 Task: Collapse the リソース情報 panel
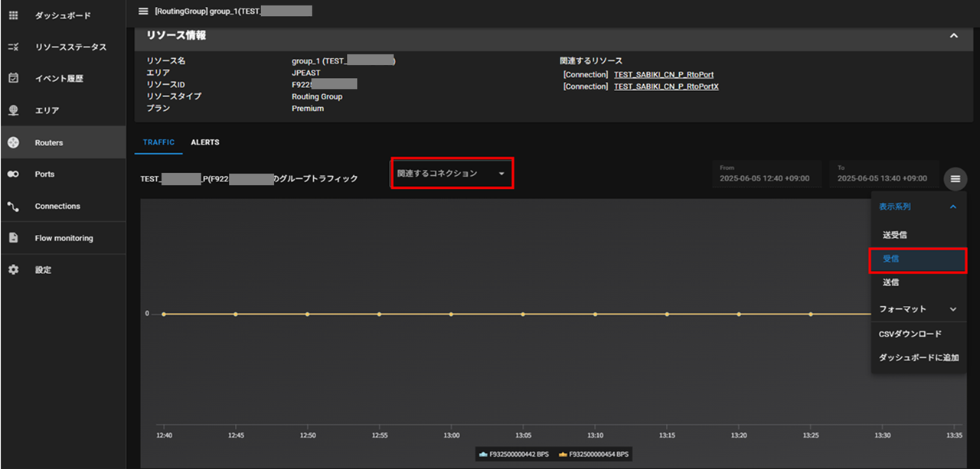click(953, 36)
